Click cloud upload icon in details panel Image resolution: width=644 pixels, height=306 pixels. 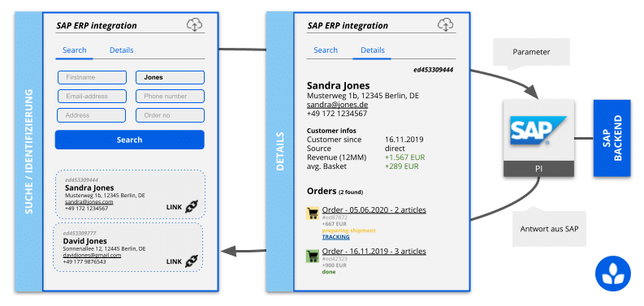446,24
